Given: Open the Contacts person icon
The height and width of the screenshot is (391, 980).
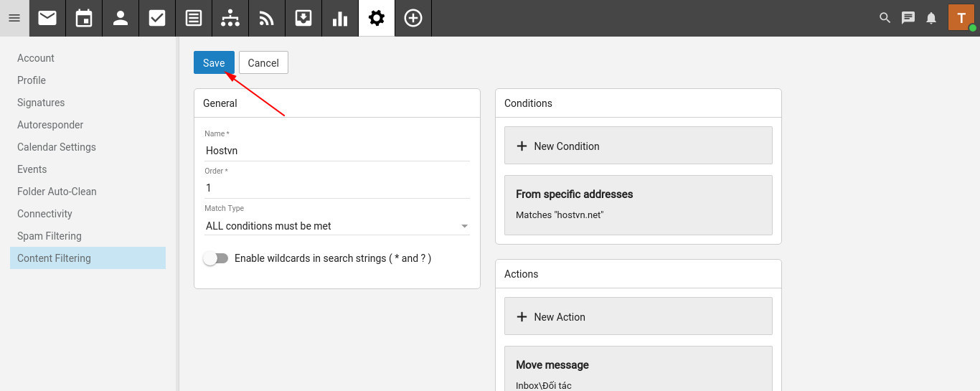Looking at the screenshot, I should tap(121, 18).
